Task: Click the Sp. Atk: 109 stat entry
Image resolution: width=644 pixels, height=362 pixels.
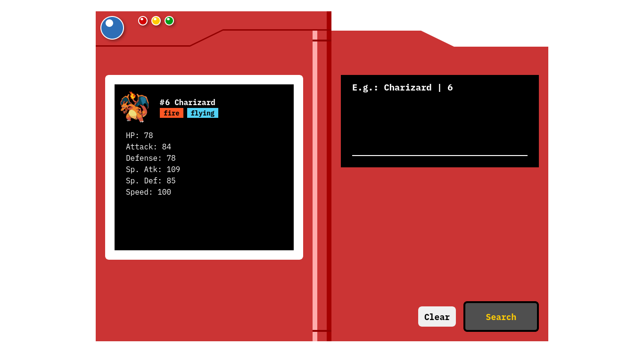Action: [153, 169]
